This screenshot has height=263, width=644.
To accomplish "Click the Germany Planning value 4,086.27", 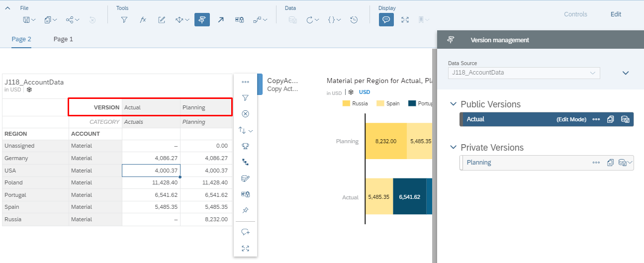I will [206, 158].
